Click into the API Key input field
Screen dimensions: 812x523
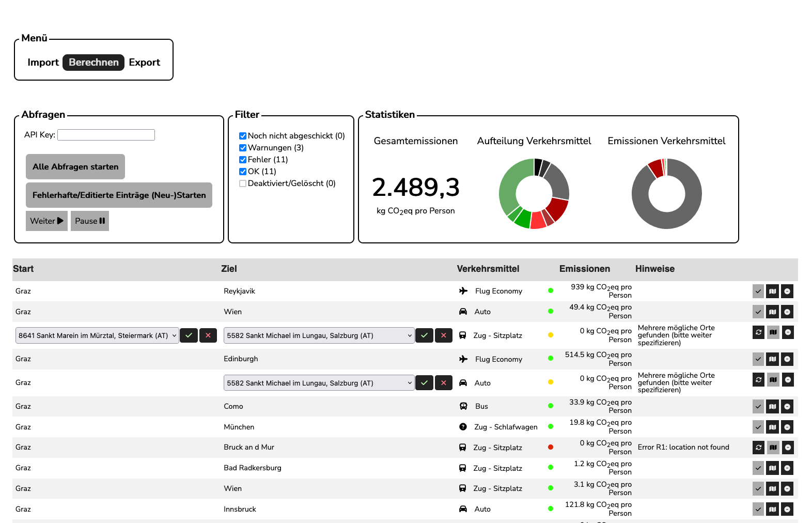click(106, 135)
